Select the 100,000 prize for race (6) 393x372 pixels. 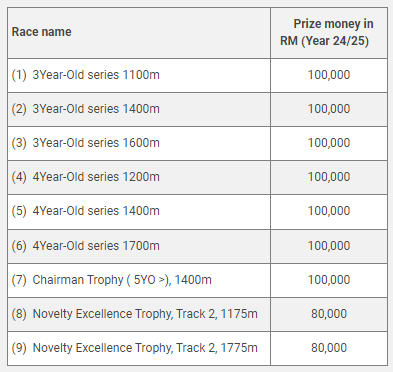click(x=329, y=246)
